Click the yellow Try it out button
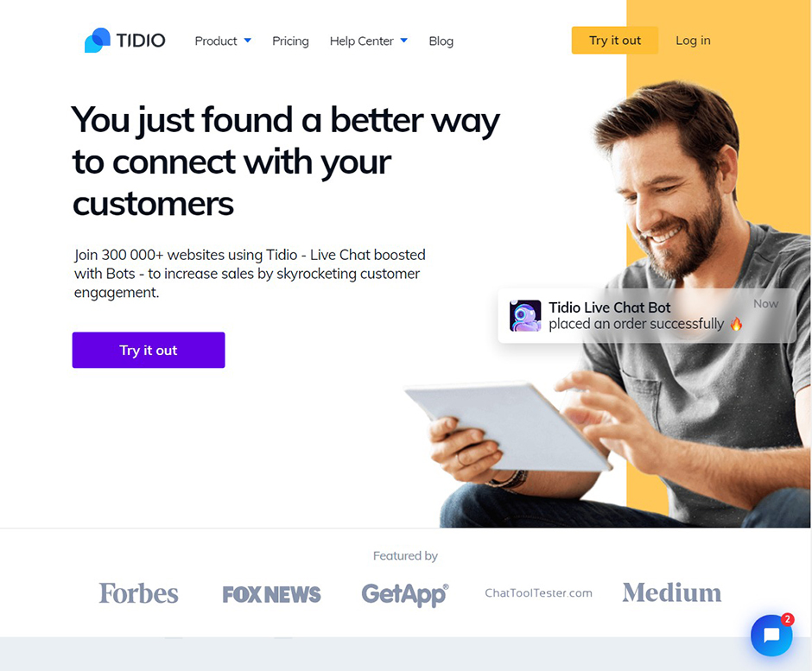Screen dimensions: 812x671 (x=615, y=41)
